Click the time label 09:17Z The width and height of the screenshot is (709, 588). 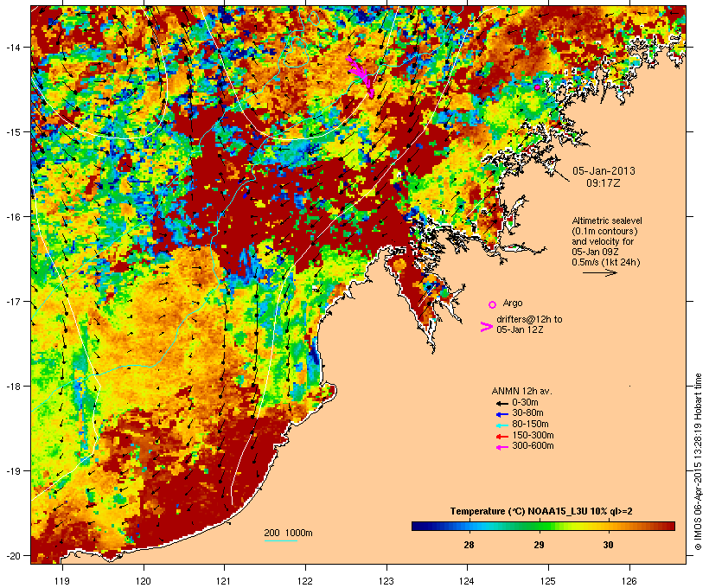pyautogui.click(x=604, y=183)
